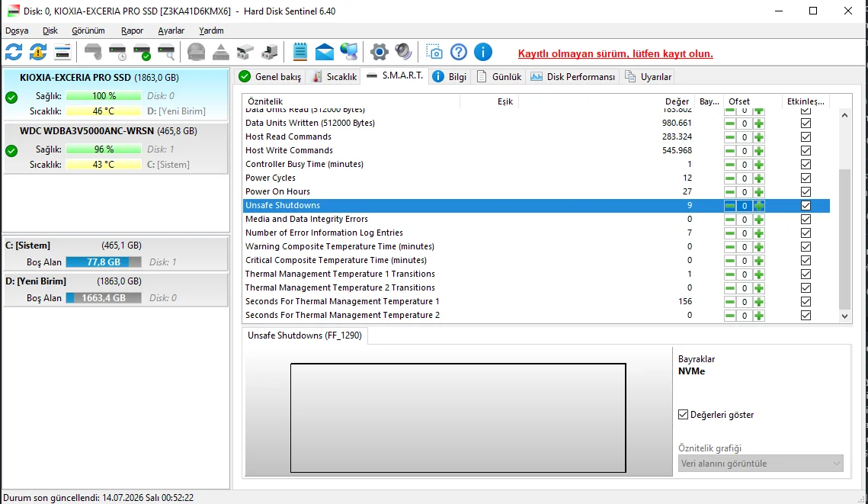
Task: Click the C: [Sistem] free space bar
Action: click(104, 262)
